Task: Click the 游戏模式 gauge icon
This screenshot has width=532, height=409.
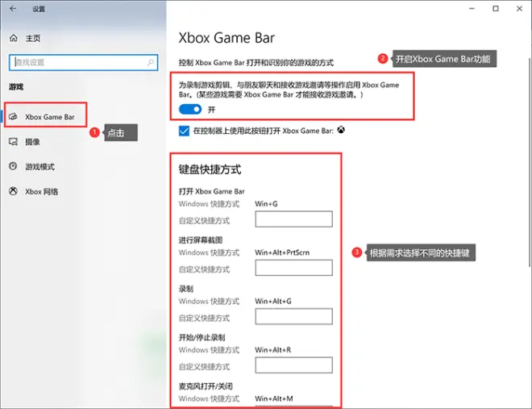Action: 13,166
